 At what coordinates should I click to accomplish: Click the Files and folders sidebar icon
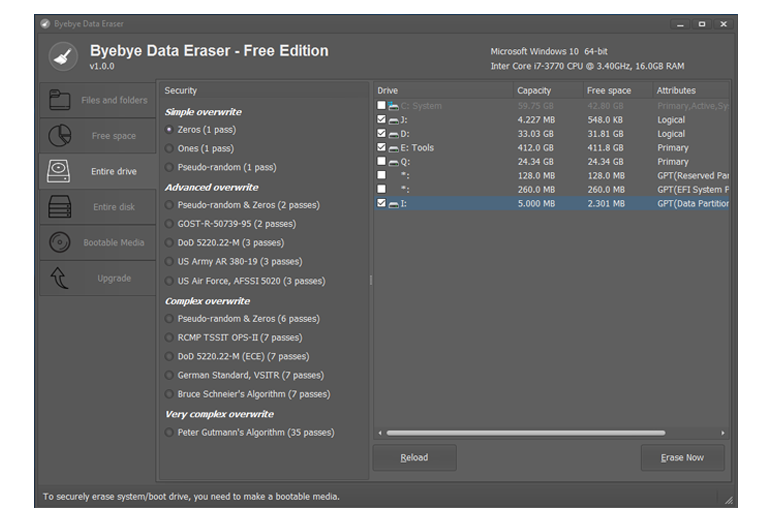60,100
